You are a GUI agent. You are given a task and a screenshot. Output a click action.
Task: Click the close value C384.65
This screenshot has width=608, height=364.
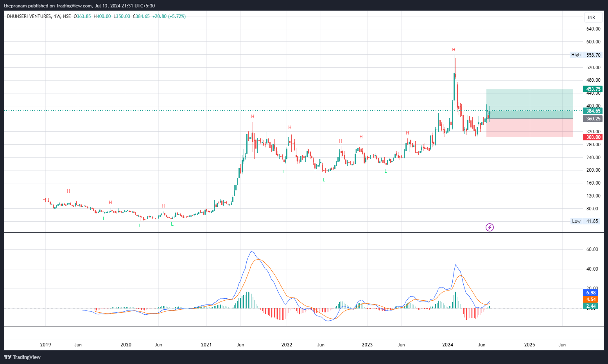(141, 16)
